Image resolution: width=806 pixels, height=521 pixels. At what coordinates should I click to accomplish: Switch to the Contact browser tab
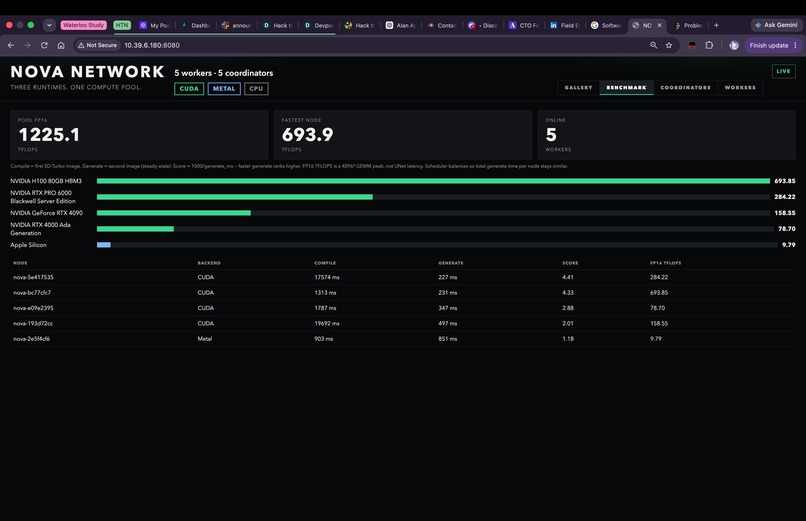click(442, 25)
